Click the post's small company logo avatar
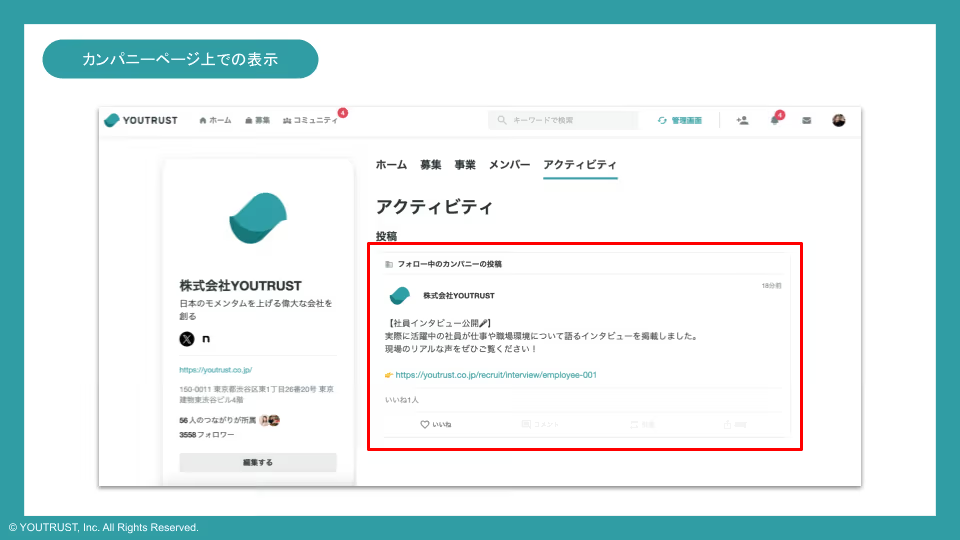 point(400,296)
